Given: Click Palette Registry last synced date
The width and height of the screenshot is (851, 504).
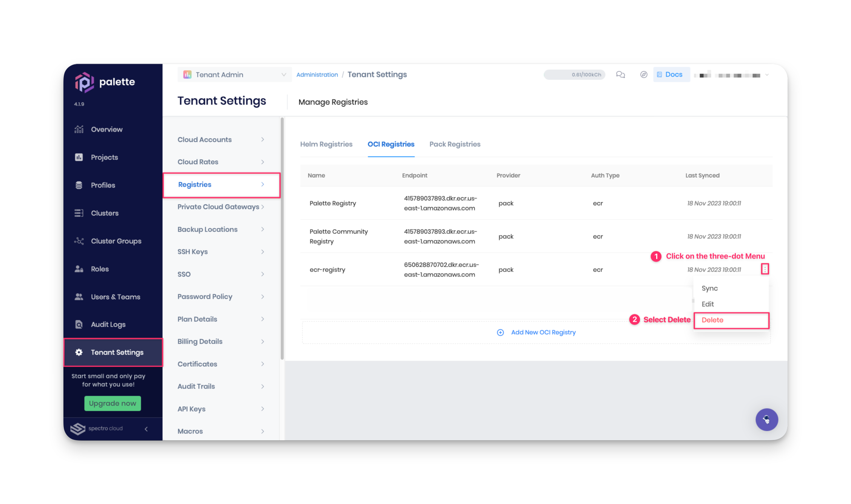Looking at the screenshot, I should [714, 203].
